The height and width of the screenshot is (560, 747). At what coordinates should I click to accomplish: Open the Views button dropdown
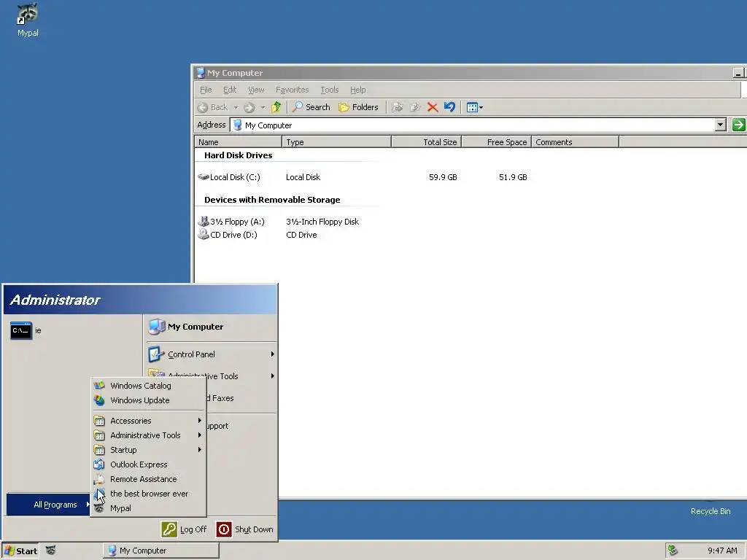tap(474, 107)
